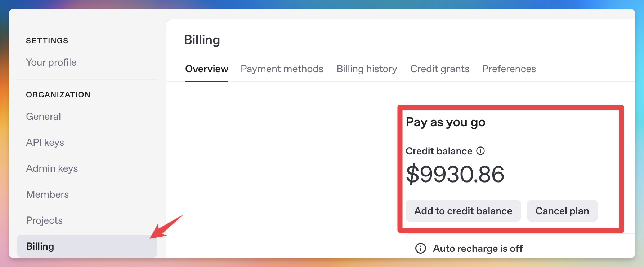Image resolution: width=644 pixels, height=267 pixels.
Task: Click the Credit balance info icon
Action: pos(480,151)
